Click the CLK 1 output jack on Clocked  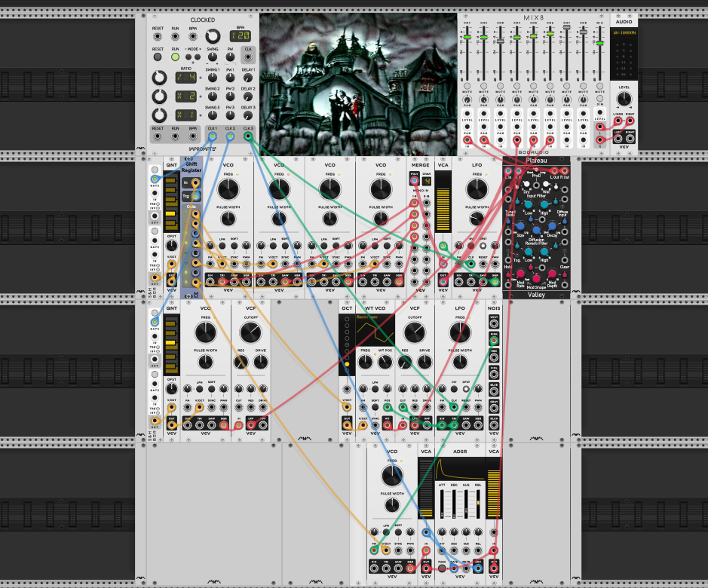tap(212, 136)
